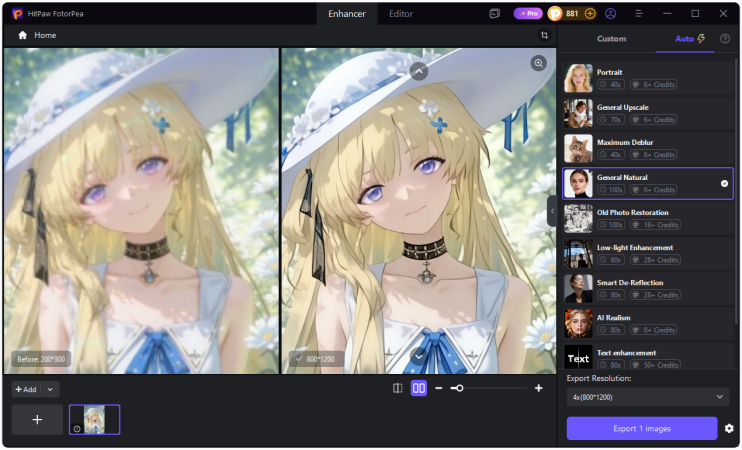Screen dimensions: 742x450
Task: Switch to the Editor tab
Action: 401,14
